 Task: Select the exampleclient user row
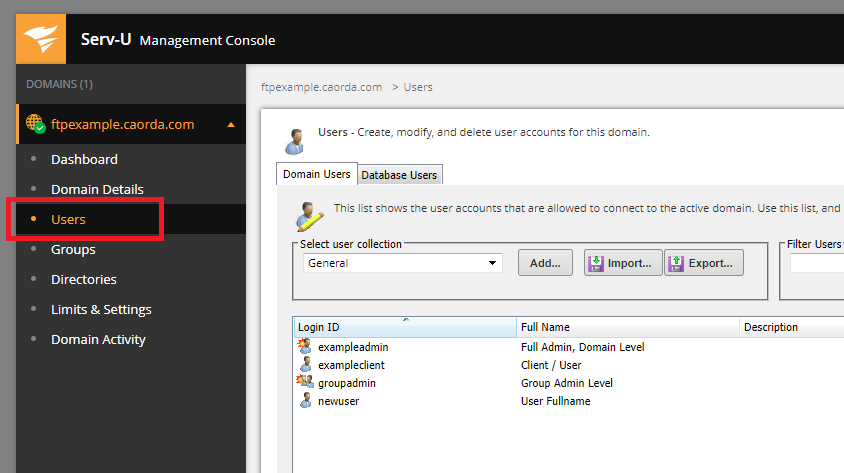point(569,365)
